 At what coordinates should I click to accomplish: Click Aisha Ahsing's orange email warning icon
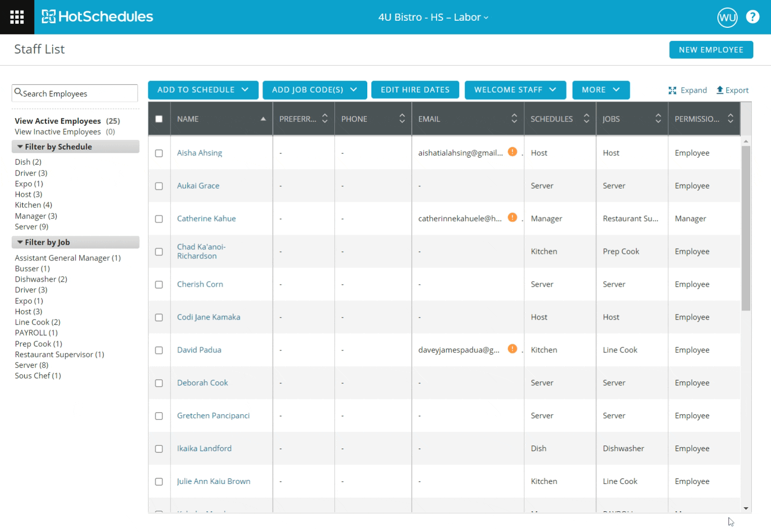[x=512, y=152]
